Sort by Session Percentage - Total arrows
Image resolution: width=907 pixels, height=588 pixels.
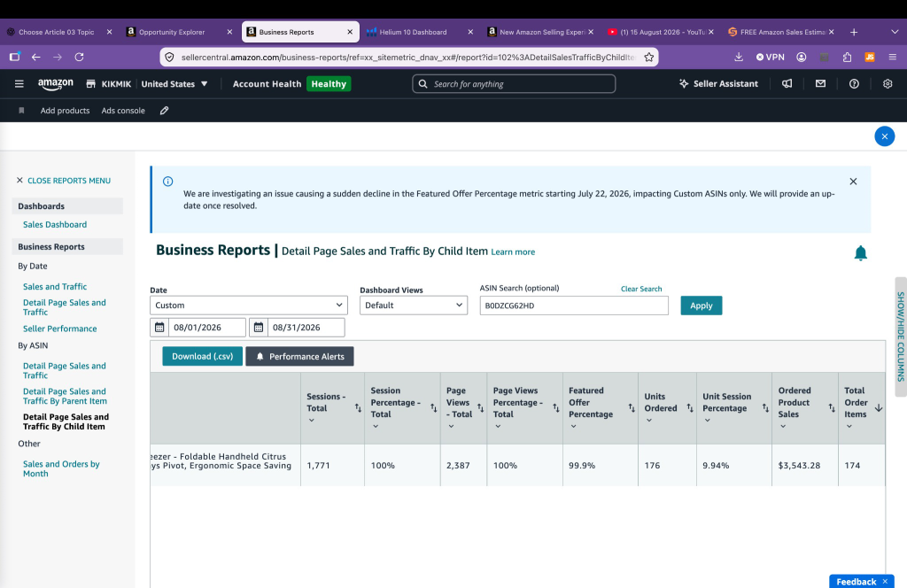coord(433,408)
